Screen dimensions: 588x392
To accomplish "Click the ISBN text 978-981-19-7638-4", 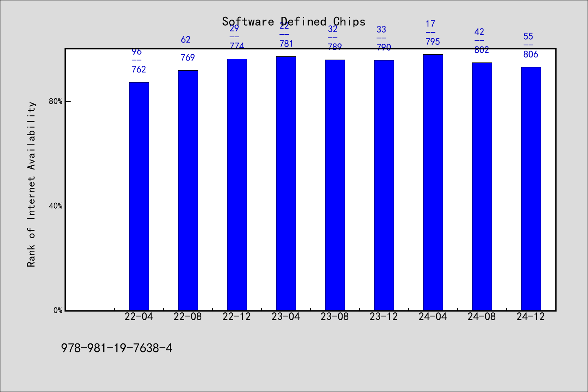I will [117, 348].
